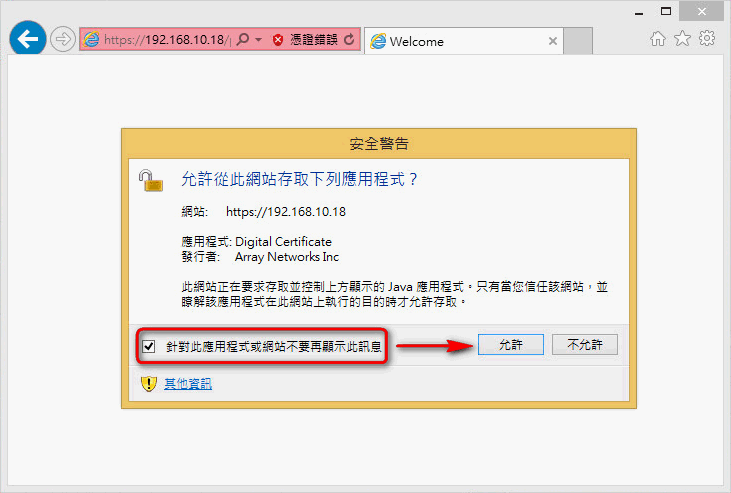The image size is (731, 493).
Task: Open the 其他資訊 link
Action: click(x=188, y=384)
